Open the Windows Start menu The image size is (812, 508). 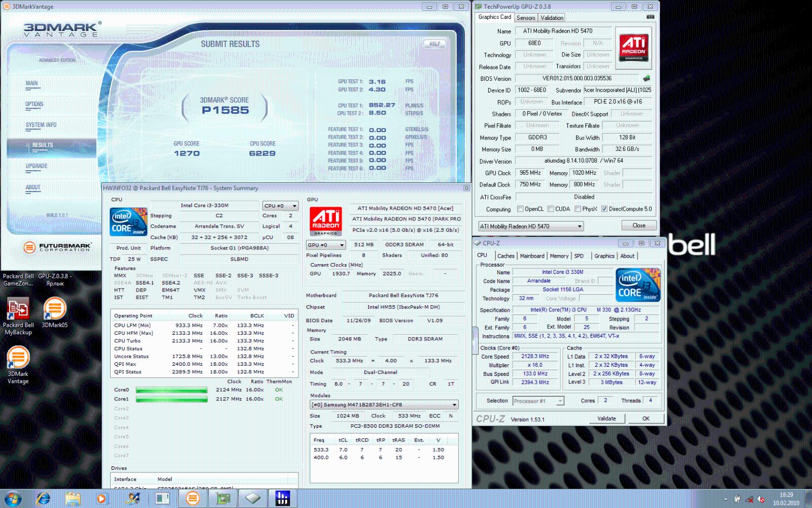(x=12, y=498)
